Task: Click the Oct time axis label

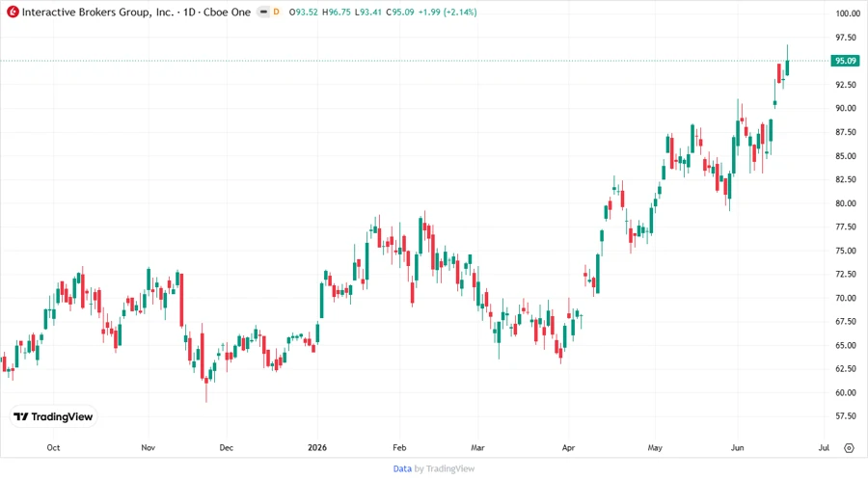Action: tap(53, 448)
